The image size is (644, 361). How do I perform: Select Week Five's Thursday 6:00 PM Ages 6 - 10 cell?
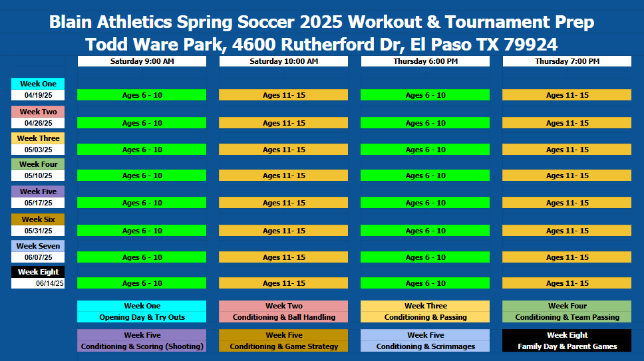425,203
